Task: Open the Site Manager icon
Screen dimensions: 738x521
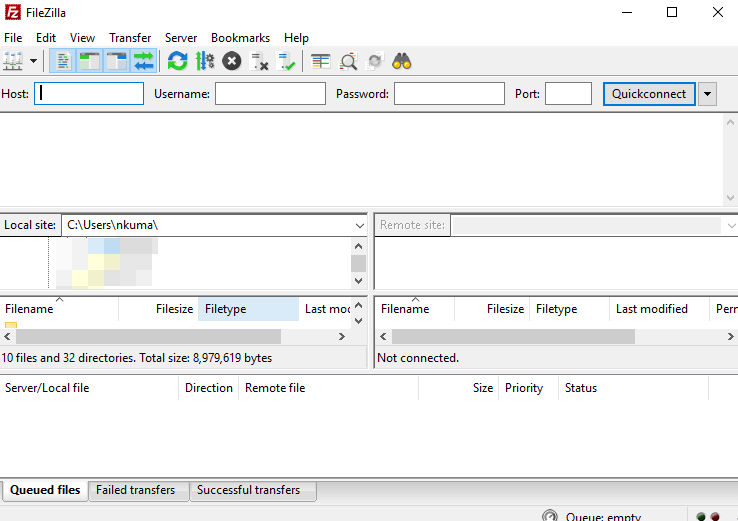Action: [13, 61]
